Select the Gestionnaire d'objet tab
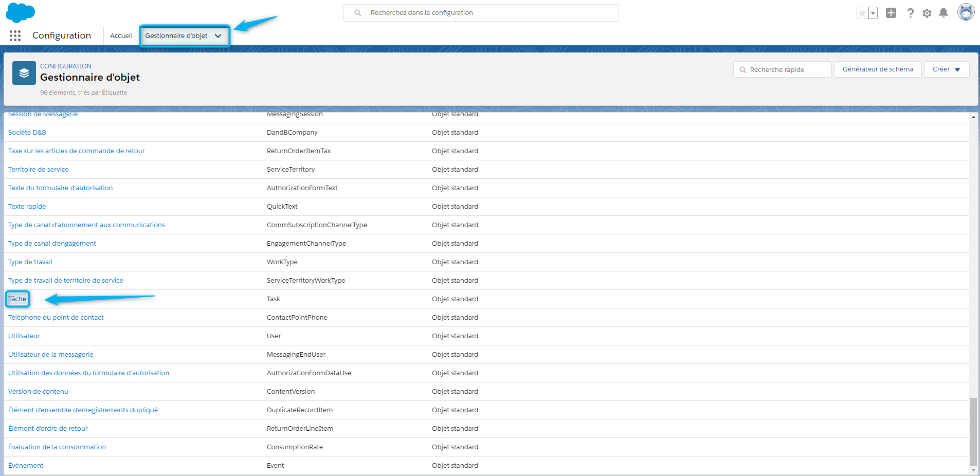The image size is (980, 476). [x=176, y=36]
